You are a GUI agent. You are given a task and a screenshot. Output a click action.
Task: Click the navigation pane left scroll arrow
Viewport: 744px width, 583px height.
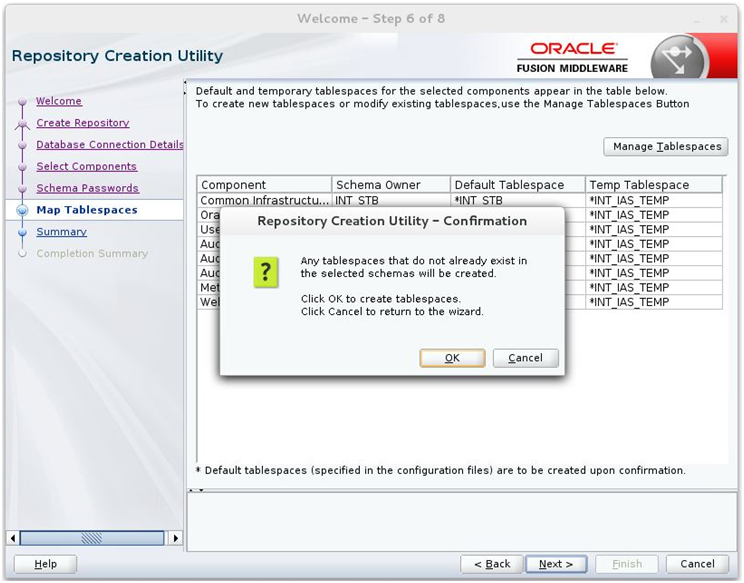click(x=13, y=538)
